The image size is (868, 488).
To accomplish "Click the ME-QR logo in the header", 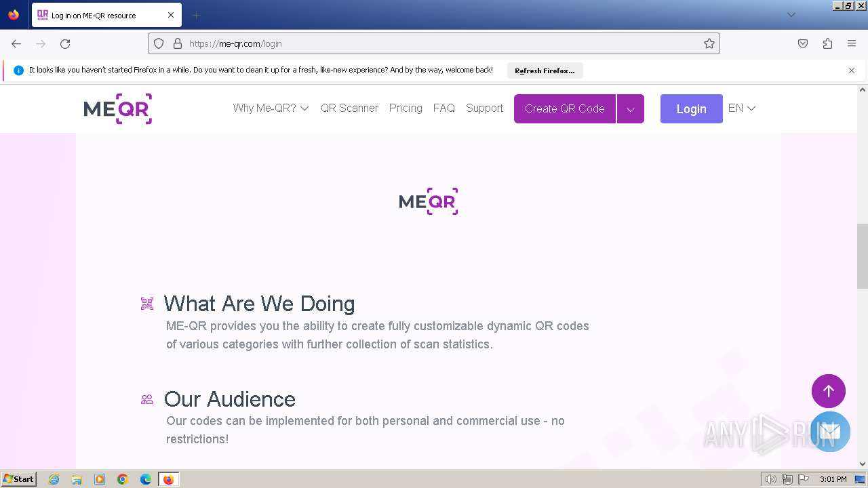I will click(117, 108).
